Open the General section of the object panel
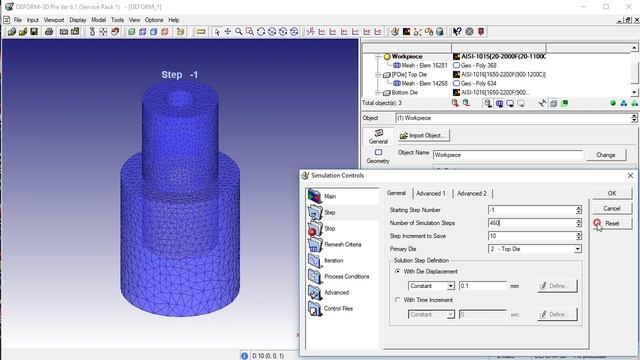 coord(378,137)
